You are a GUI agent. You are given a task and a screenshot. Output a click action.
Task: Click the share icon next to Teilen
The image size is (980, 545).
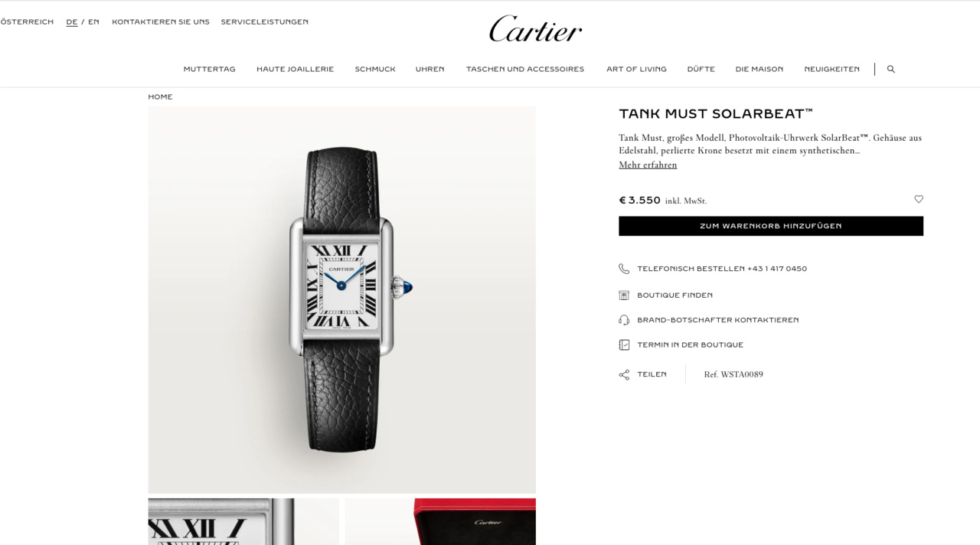(624, 374)
